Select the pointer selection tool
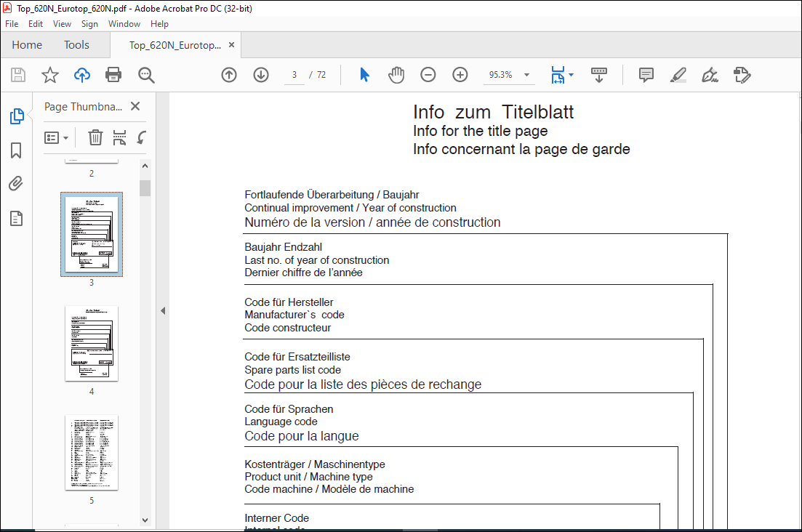802x532 pixels. 364,75
